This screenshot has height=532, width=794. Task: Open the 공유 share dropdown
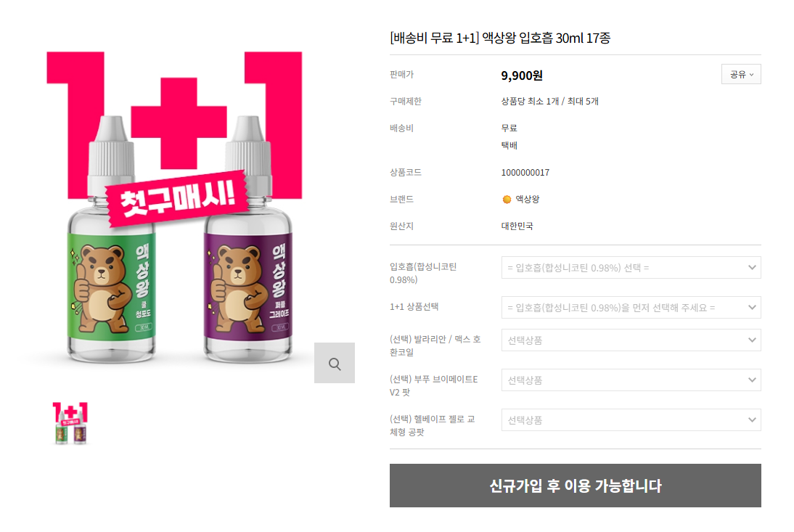[741, 75]
